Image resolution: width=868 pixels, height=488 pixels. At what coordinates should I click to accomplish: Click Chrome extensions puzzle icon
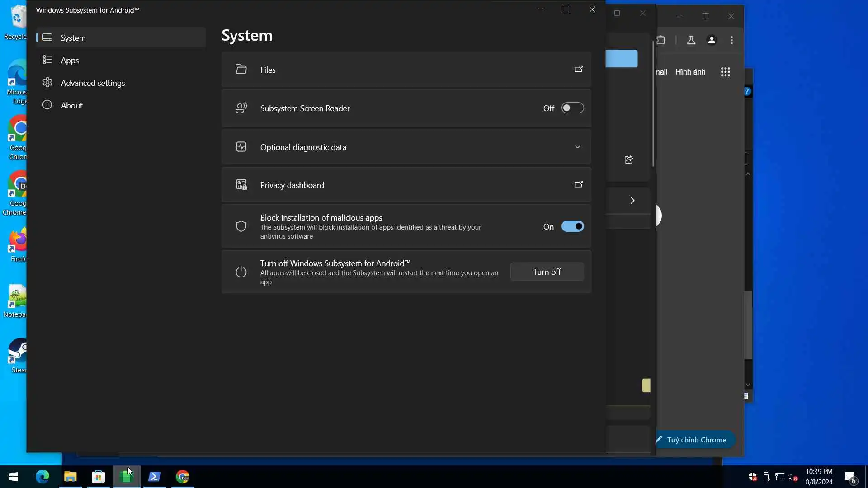[x=661, y=40]
